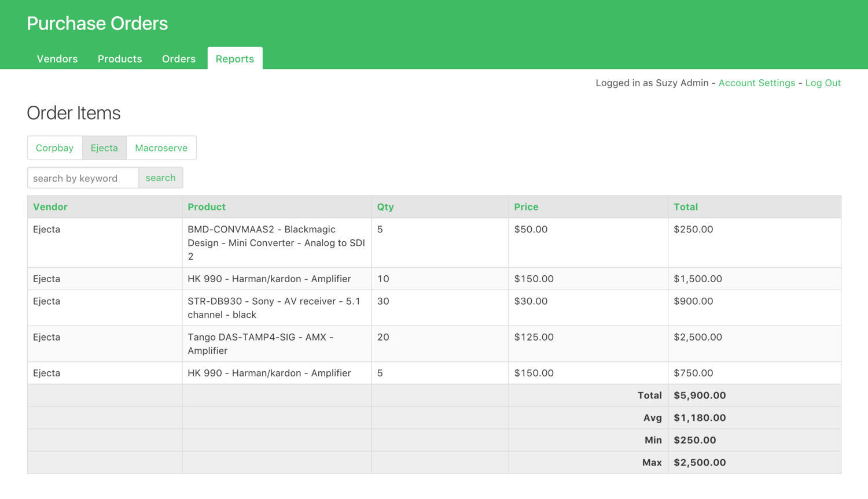Click the $900.00 total cell
The image size is (868, 499).
click(x=755, y=308)
